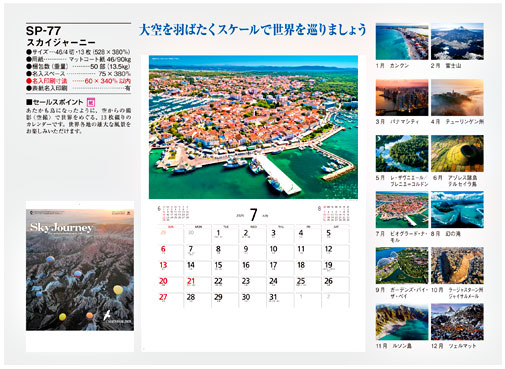Click the 3月 パナマシティ caption
Image resolution: width=505 pixels, height=369 pixels.
point(397,122)
